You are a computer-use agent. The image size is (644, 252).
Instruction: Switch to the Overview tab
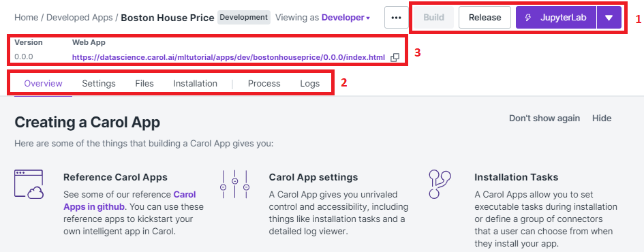43,84
